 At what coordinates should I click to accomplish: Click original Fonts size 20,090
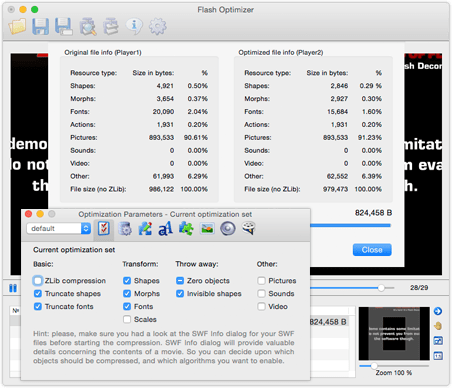(163, 112)
